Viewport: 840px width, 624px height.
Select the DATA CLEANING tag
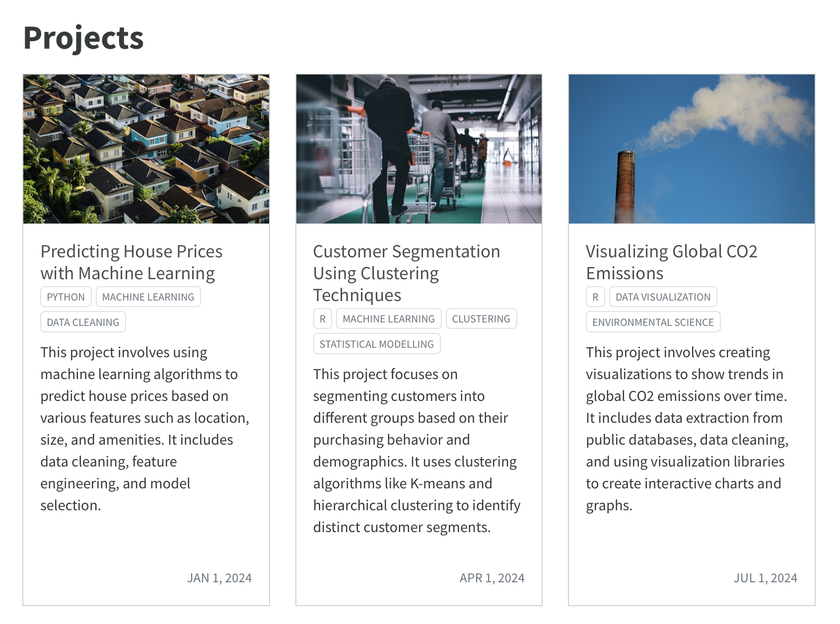pyautogui.click(x=83, y=322)
